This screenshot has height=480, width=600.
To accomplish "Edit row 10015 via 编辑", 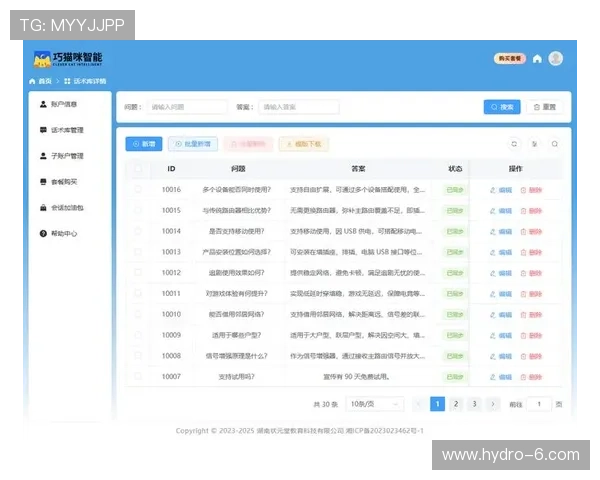I will coord(501,211).
